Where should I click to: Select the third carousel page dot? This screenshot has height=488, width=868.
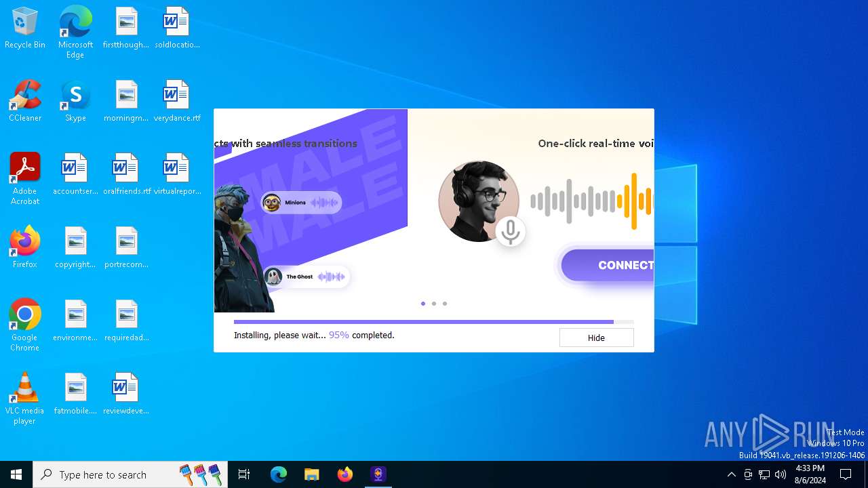[445, 304]
